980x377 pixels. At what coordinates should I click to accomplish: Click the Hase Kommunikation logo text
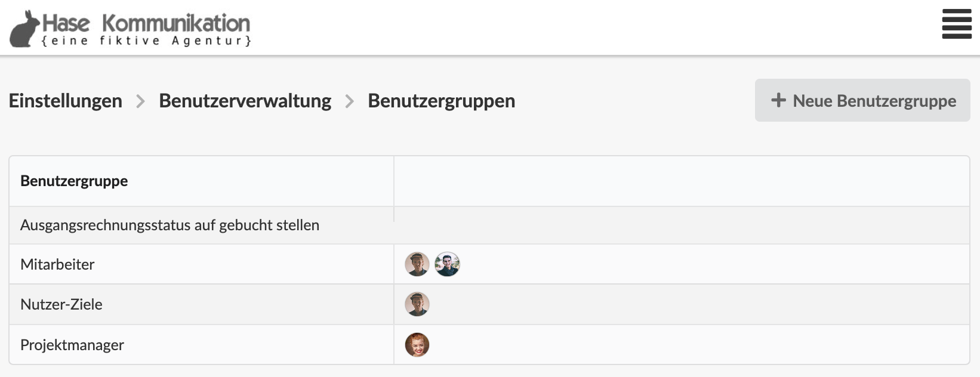146,23
